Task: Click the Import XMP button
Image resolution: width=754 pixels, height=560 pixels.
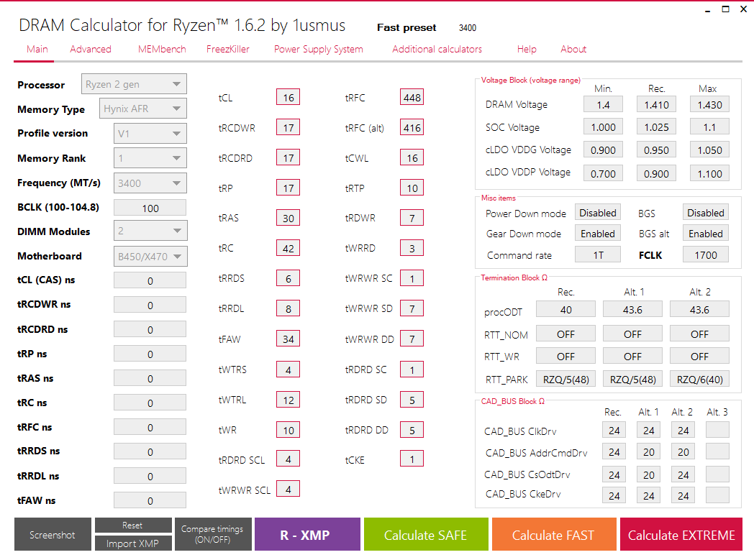Action: pos(132,543)
